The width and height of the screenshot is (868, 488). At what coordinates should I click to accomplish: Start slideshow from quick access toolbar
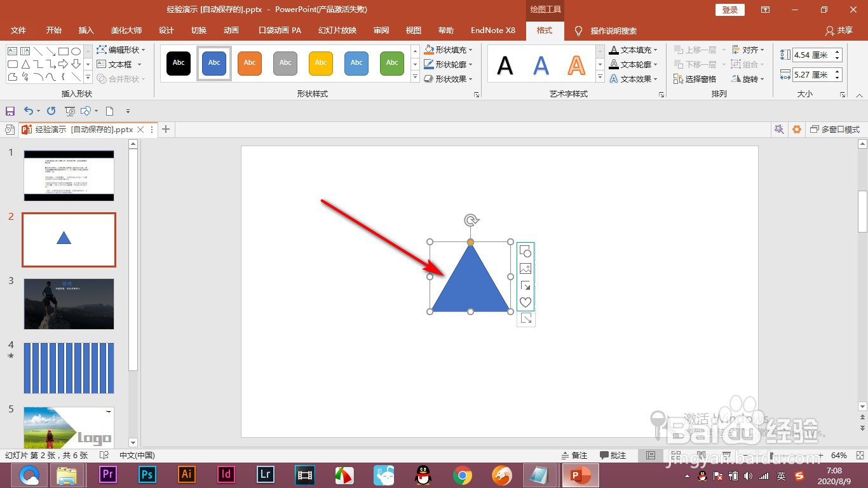click(x=70, y=111)
